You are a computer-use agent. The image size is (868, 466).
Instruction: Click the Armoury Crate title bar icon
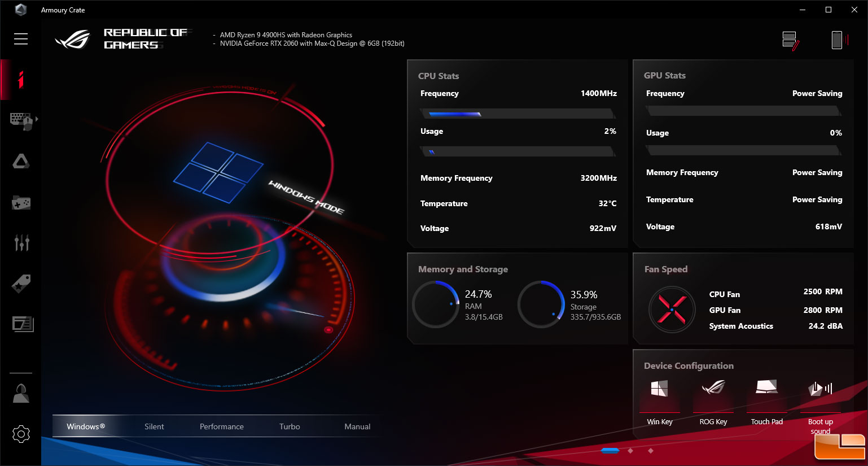[x=20, y=10]
